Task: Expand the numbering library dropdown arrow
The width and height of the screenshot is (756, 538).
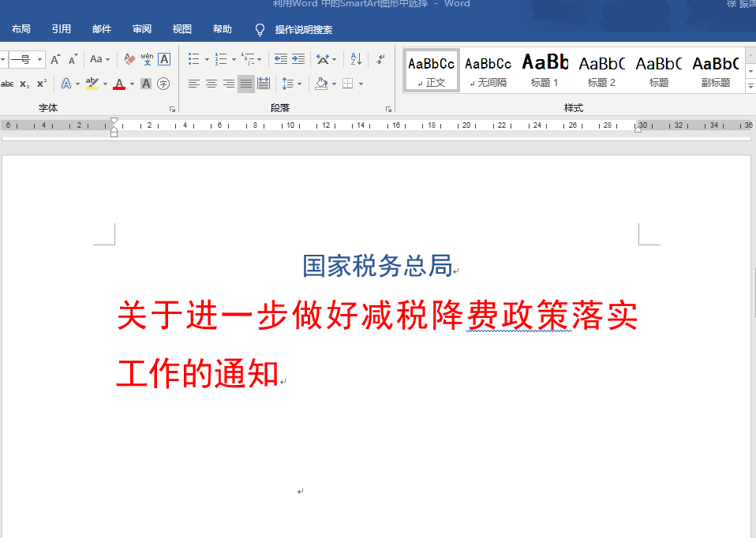Action: pyautogui.click(x=234, y=60)
